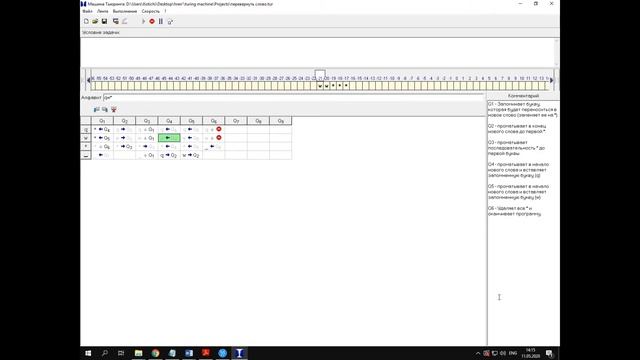The height and width of the screenshot is (360, 640).
Task: Select the Q9 column header
Action: click(280, 121)
